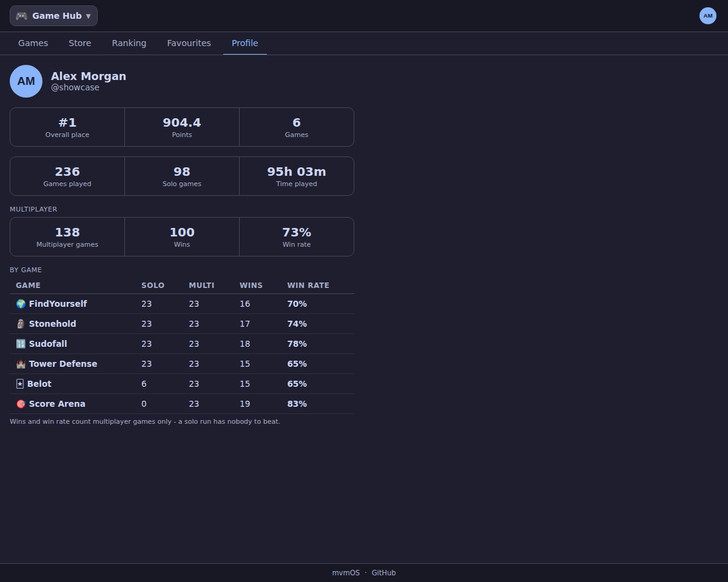Image resolution: width=728 pixels, height=582 pixels.
Task: Click the WIN RATE column header
Action: 308,286
